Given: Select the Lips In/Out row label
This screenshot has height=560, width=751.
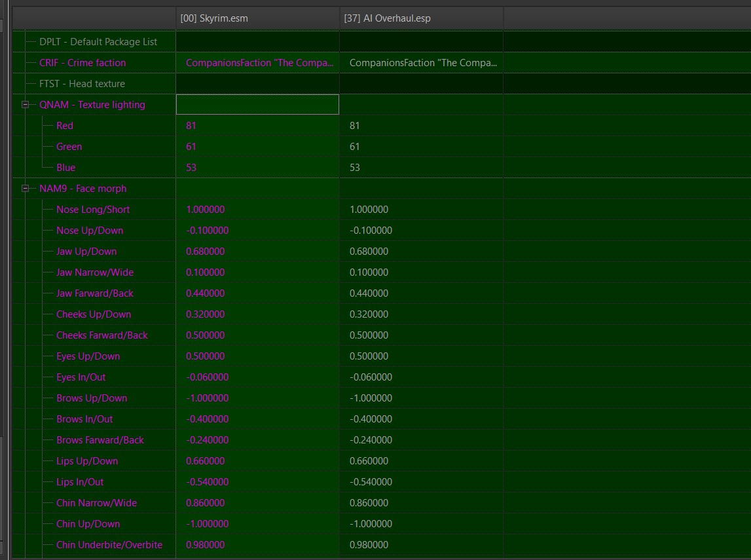Looking at the screenshot, I should (x=80, y=482).
